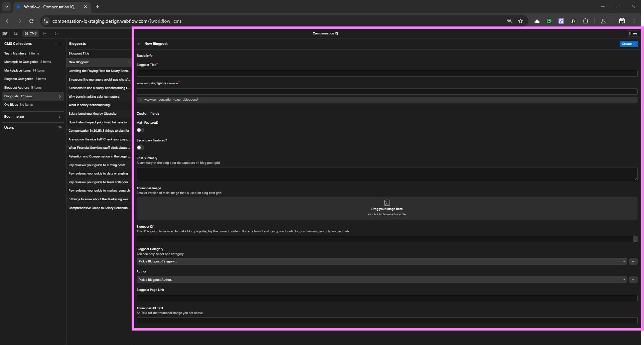
Task: Open the Blogposts collection chevron
Action: (x=60, y=96)
